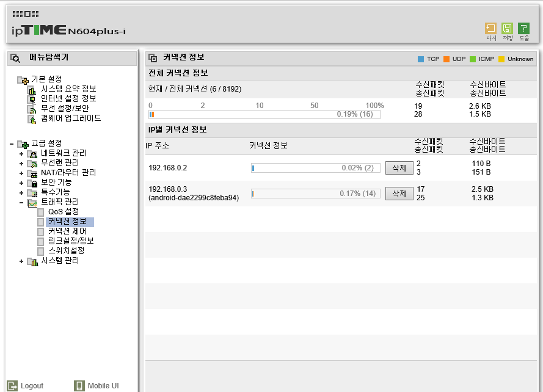Click the Logout link
The width and height of the screenshot is (543, 392).
pyautogui.click(x=32, y=386)
